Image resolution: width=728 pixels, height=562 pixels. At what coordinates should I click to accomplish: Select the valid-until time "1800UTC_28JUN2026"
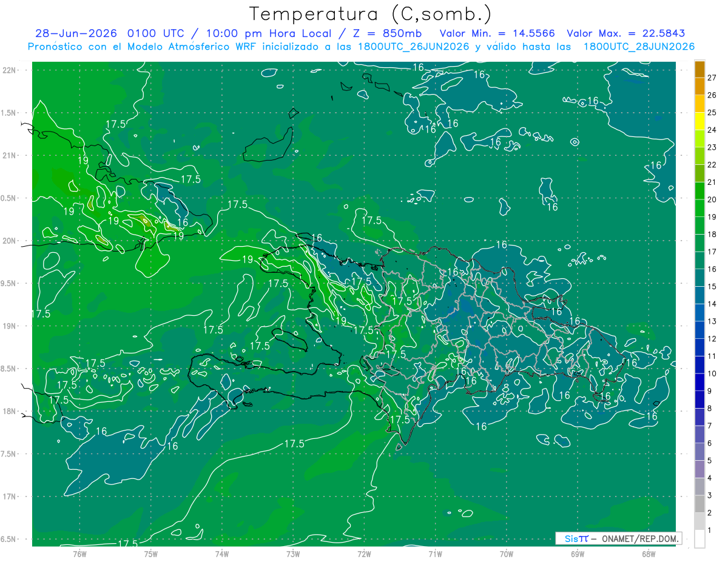pos(639,47)
